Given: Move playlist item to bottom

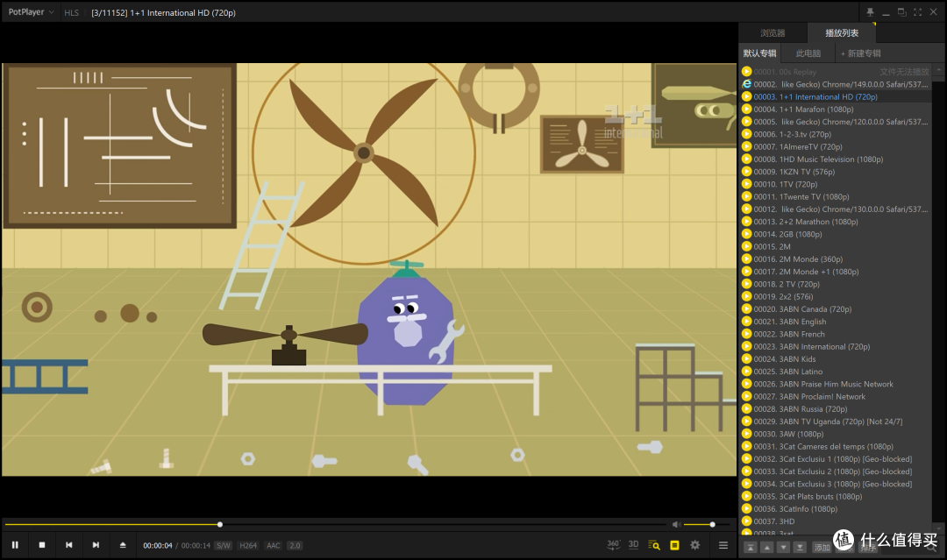Looking at the screenshot, I should click(800, 548).
